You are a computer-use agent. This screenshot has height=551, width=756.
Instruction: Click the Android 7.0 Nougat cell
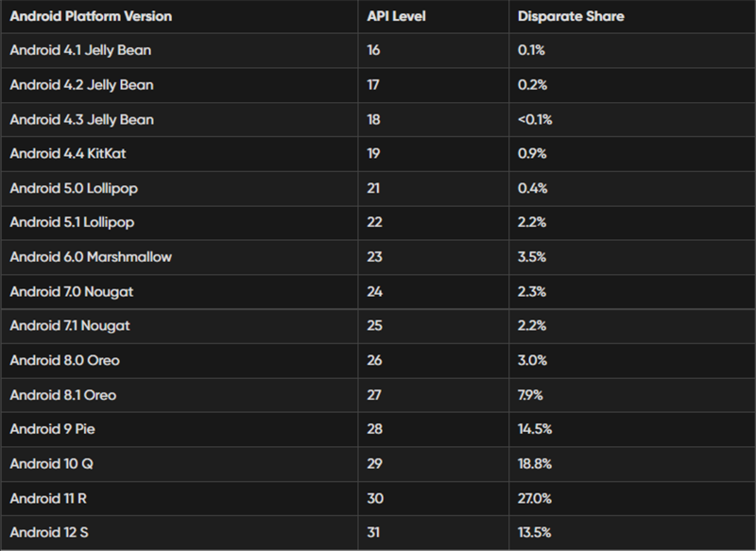point(71,292)
